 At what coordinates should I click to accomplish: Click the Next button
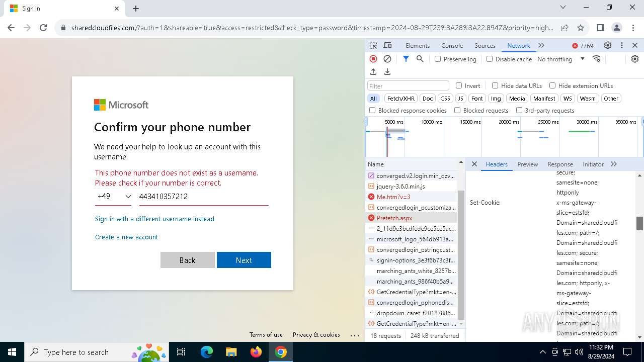click(244, 260)
